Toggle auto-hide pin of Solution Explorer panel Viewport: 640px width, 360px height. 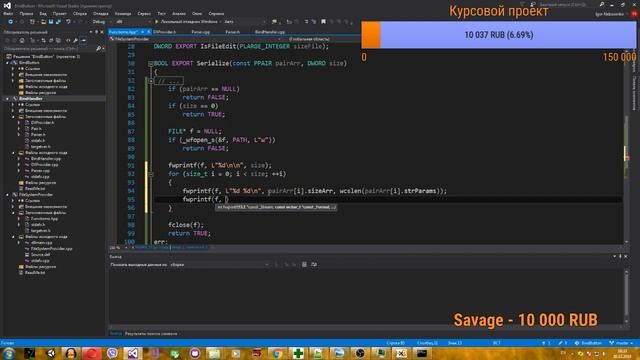click(x=96, y=32)
